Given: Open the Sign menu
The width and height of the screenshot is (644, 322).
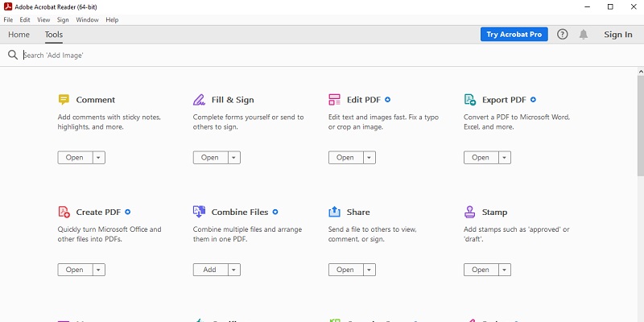Looking at the screenshot, I should [63, 19].
